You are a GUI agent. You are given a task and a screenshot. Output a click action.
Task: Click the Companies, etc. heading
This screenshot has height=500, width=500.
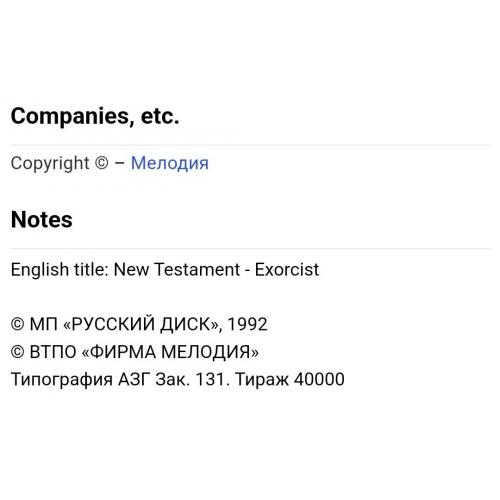point(95,116)
